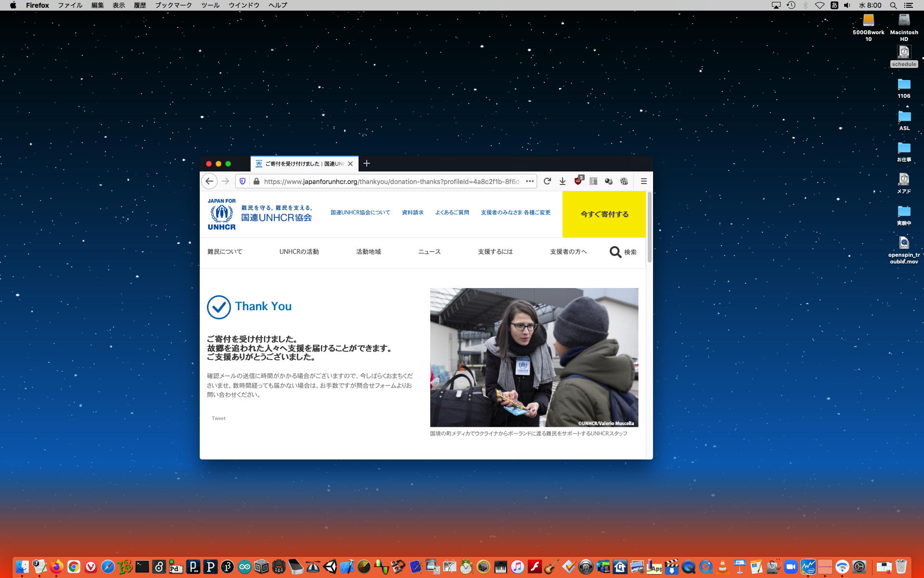
Task: Open the ブックマーク menu in menu bar
Action: [x=173, y=5]
